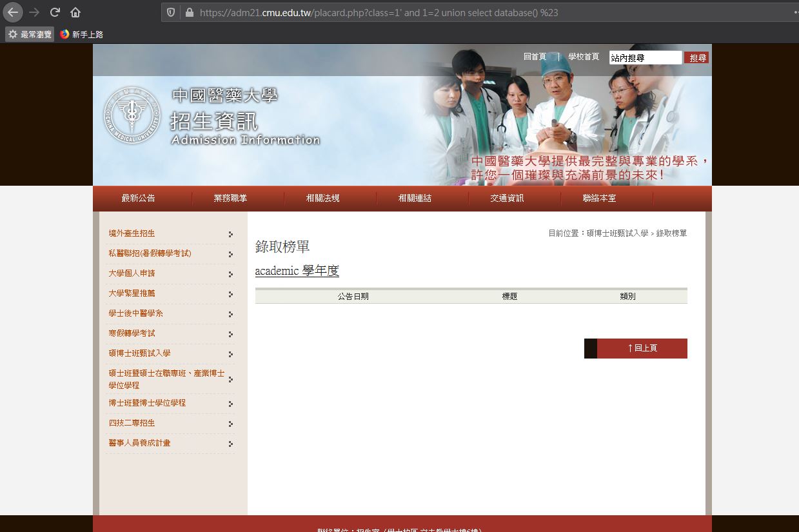Expand arrow beside 大學繁星推薦
The image size is (799, 532).
click(231, 295)
